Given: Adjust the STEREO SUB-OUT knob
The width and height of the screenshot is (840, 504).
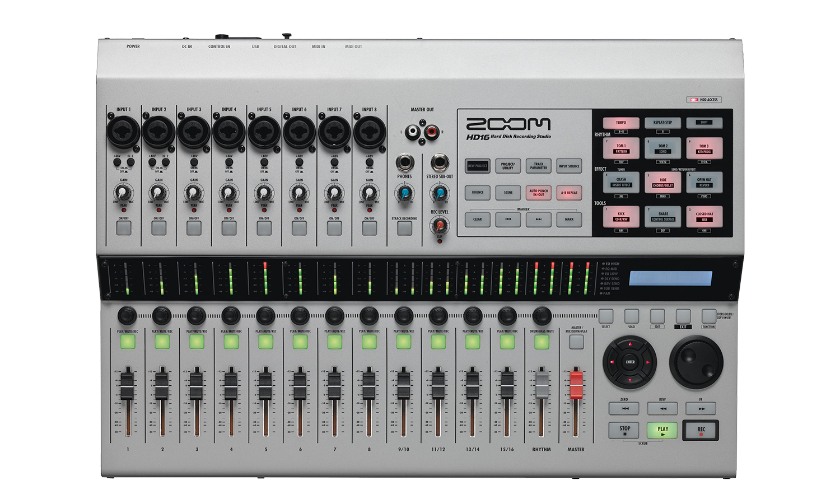Looking at the screenshot, I should point(440,194).
